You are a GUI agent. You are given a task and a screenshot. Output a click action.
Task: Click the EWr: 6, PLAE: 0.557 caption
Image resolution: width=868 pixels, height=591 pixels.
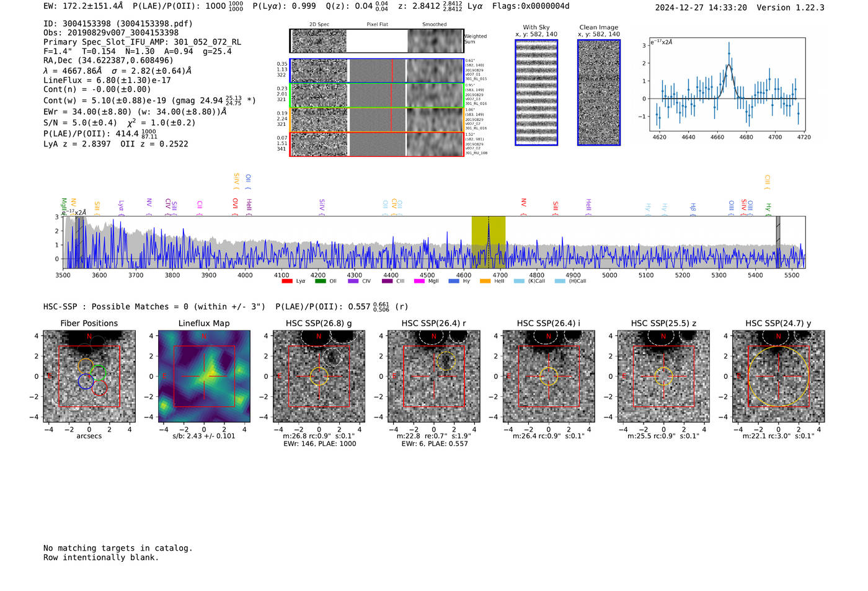pos(435,444)
